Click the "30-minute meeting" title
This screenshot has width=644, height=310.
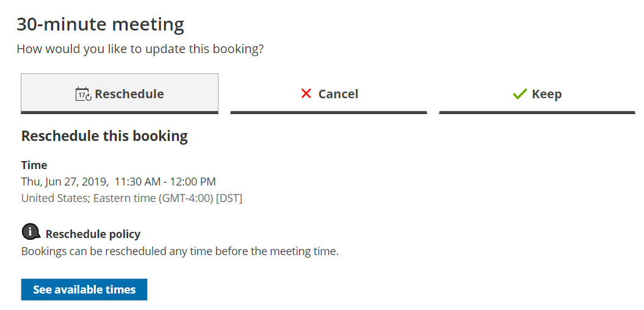[100, 24]
